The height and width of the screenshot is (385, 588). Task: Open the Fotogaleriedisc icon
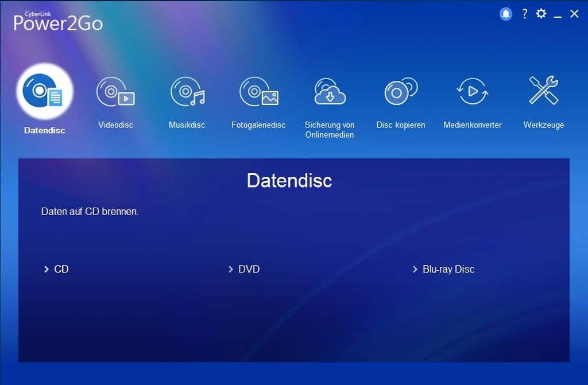(258, 92)
